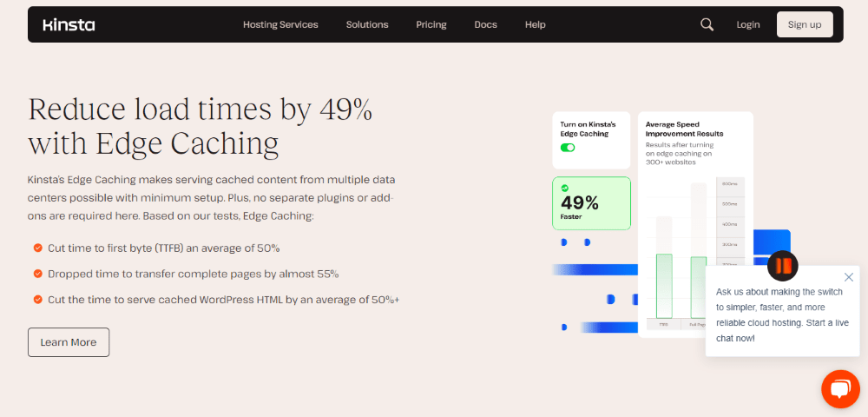Toggle the Edge Caching green switch
868x417 pixels.
[x=568, y=148]
